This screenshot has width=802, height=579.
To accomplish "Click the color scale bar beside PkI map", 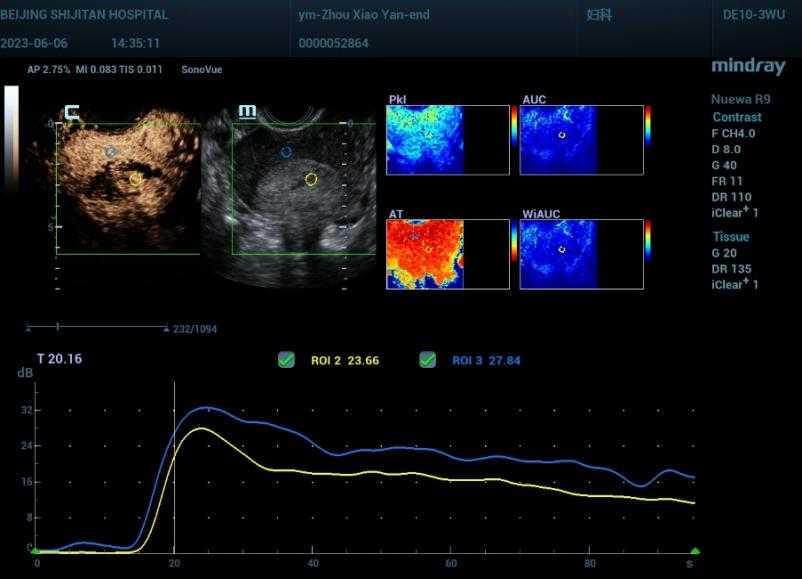I will tap(514, 126).
